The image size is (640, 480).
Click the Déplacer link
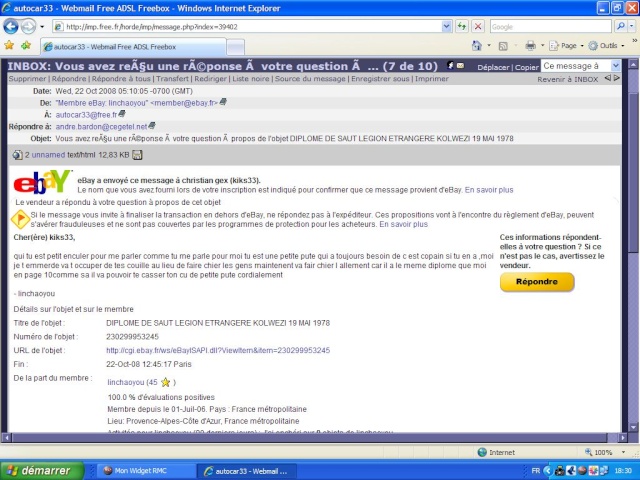tap(493, 67)
